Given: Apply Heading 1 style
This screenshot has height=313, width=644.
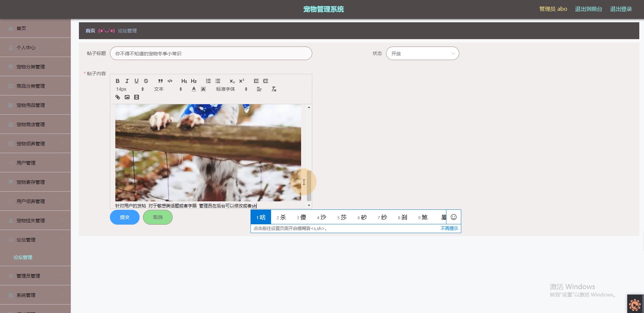Looking at the screenshot, I should (x=184, y=81).
